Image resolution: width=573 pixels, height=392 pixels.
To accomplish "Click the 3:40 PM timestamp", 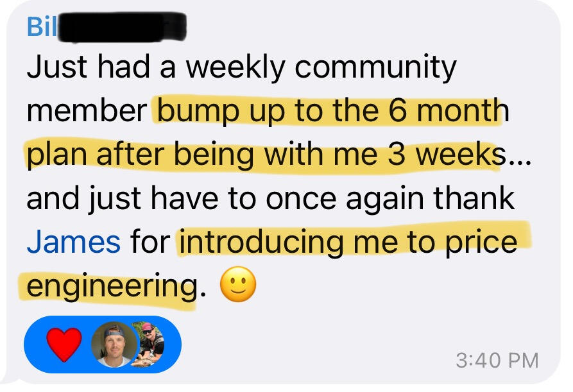I will coord(497,359).
